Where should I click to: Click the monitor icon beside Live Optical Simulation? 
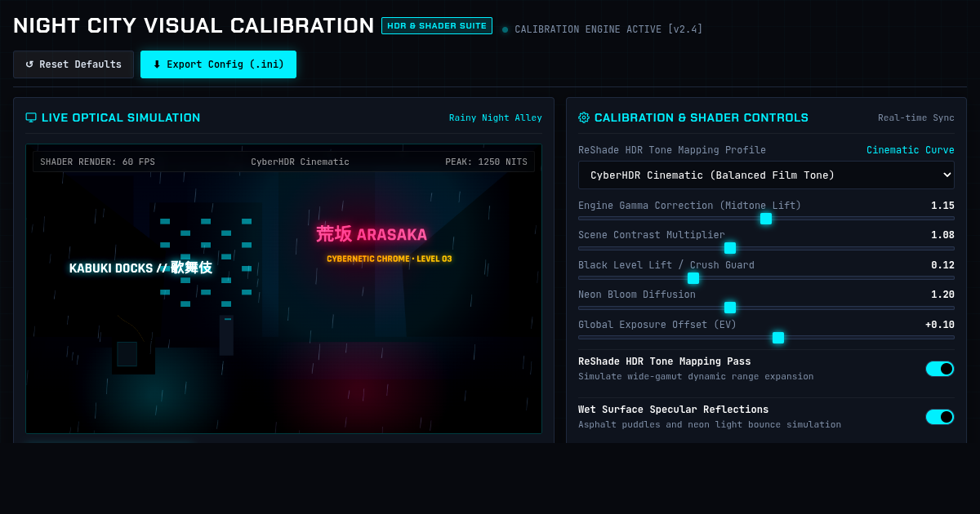pyautogui.click(x=31, y=117)
